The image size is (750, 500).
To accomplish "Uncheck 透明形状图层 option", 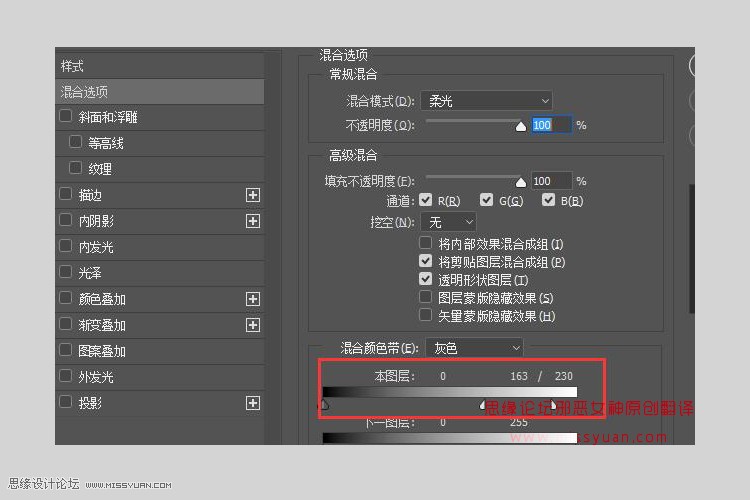I will [x=425, y=278].
